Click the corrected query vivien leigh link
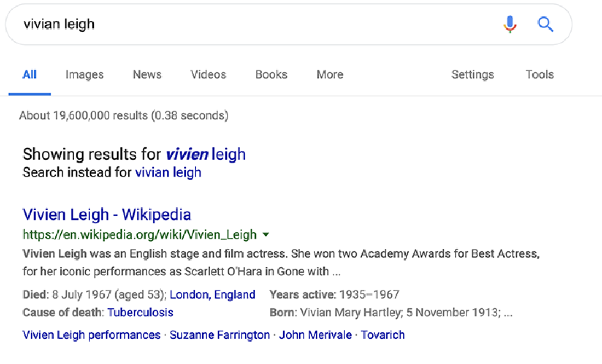Screen dimensions: 602x364 pyautogui.click(x=205, y=154)
